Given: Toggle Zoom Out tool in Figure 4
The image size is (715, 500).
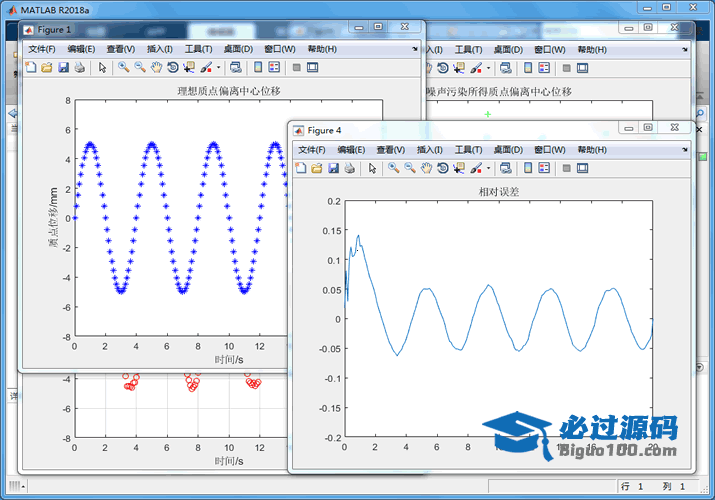Looking at the screenshot, I should [409, 168].
